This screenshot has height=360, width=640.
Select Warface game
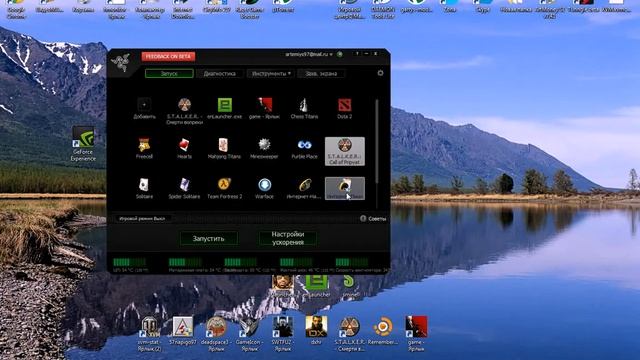coord(264,189)
